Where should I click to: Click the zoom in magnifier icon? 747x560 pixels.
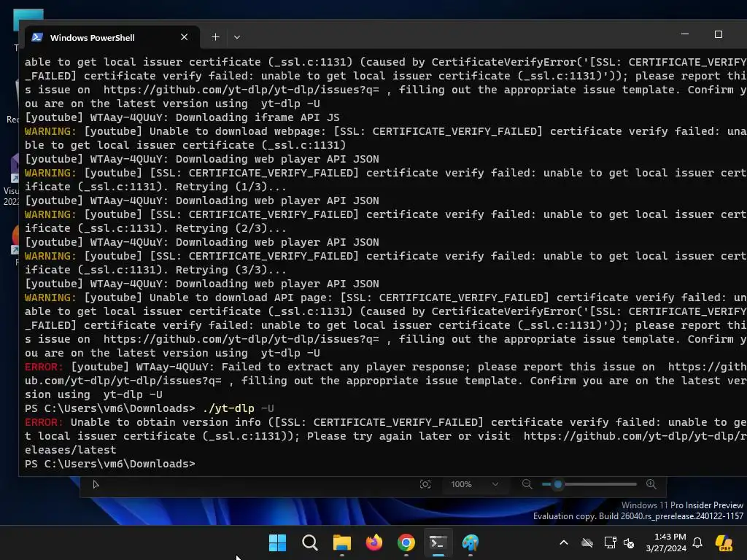pyautogui.click(x=651, y=484)
